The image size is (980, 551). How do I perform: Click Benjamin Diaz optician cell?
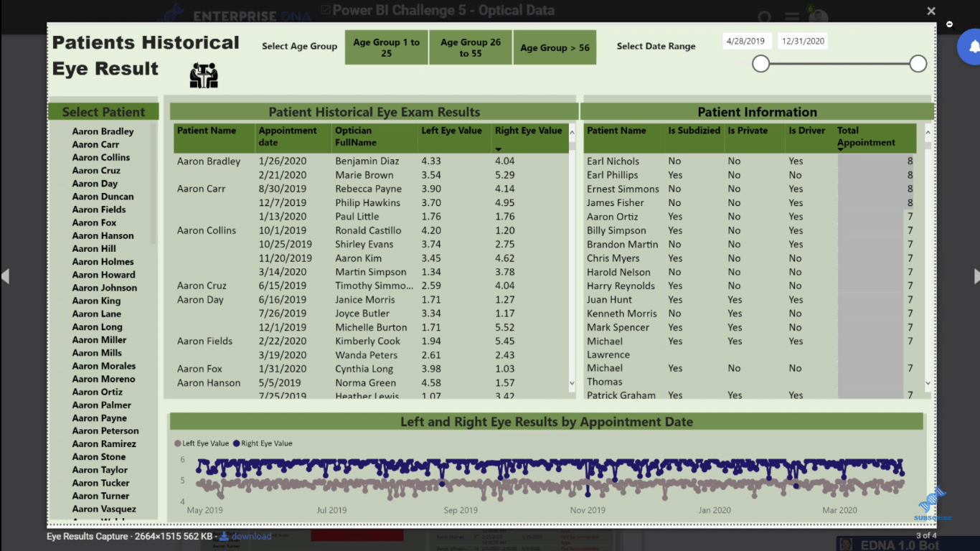(x=367, y=161)
